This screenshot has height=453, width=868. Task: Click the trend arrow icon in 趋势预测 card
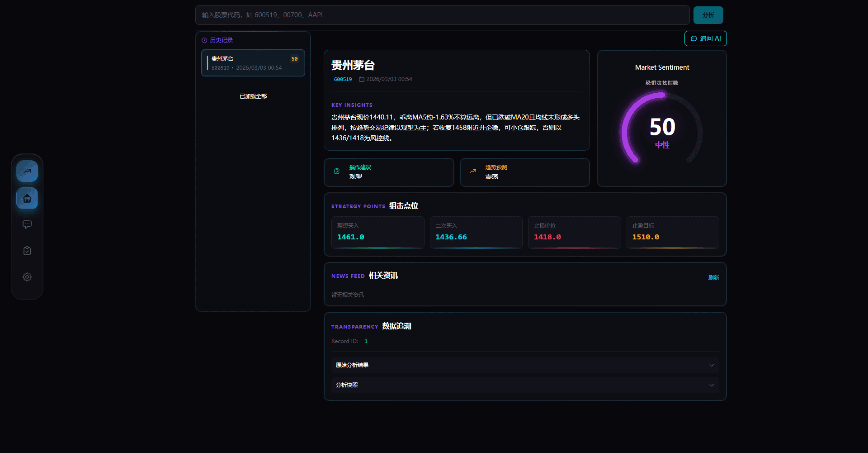(x=473, y=172)
